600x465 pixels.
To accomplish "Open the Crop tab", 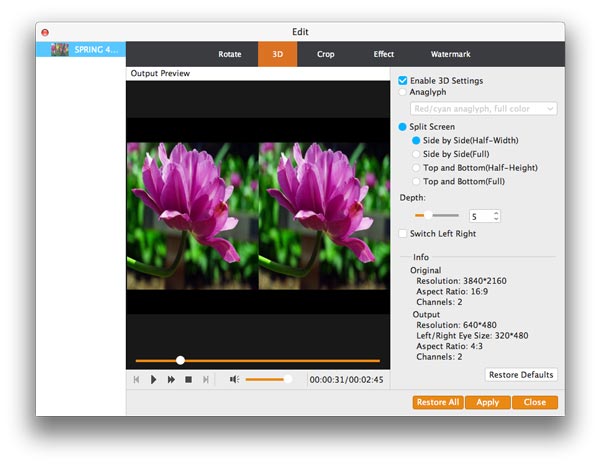I will (326, 54).
